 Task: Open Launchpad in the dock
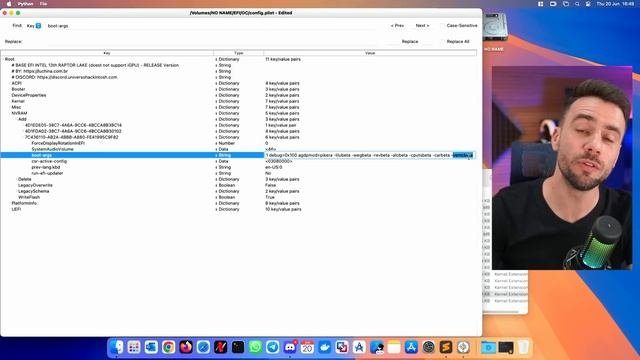134,347
